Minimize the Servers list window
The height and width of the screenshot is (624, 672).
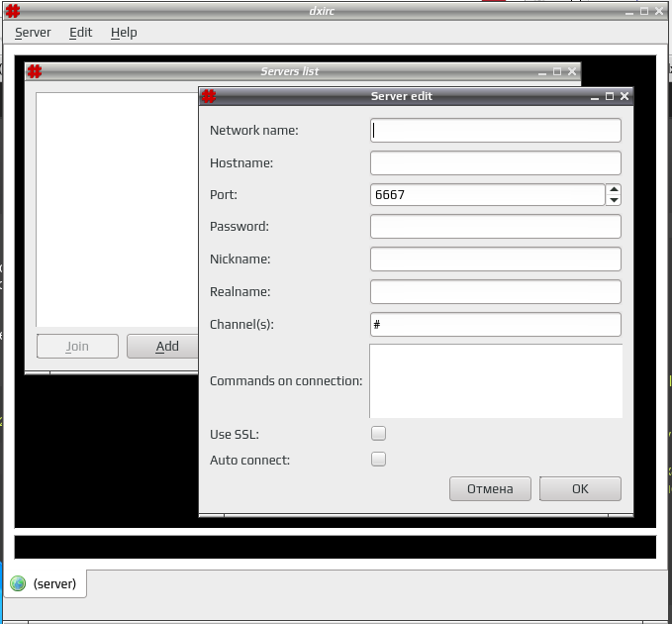pos(542,72)
